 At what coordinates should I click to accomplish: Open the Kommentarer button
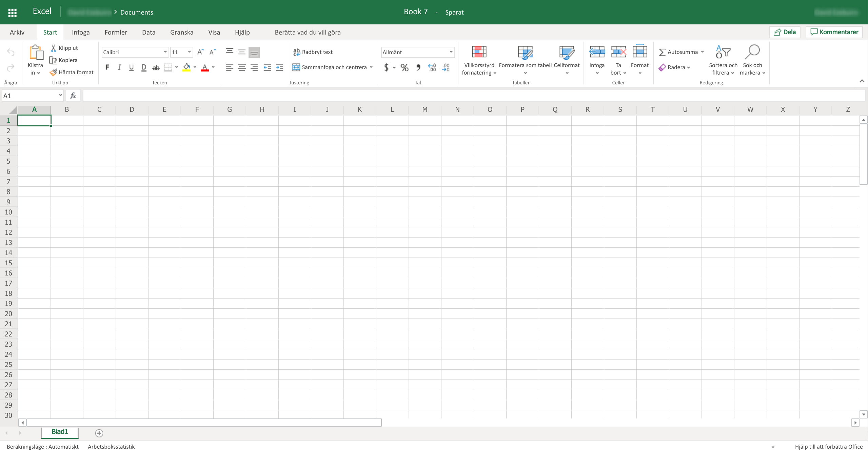[834, 32]
